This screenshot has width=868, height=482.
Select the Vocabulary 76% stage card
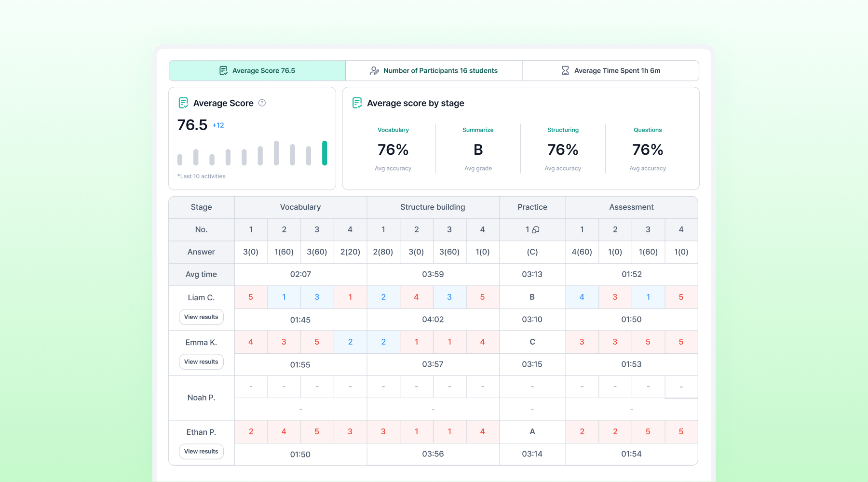pyautogui.click(x=393, y=148)
